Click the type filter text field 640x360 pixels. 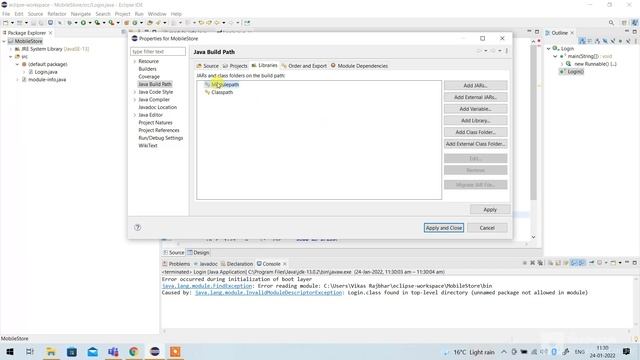[x=158, y=51]
